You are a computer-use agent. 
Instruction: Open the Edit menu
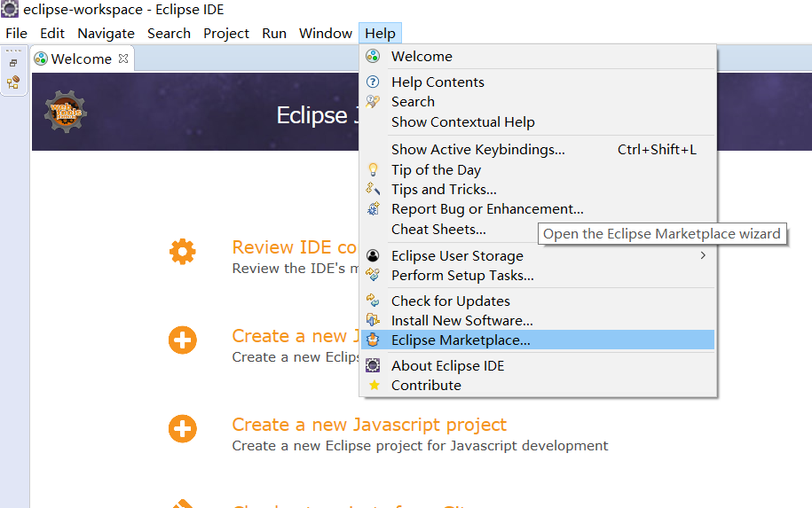(52, 33)
